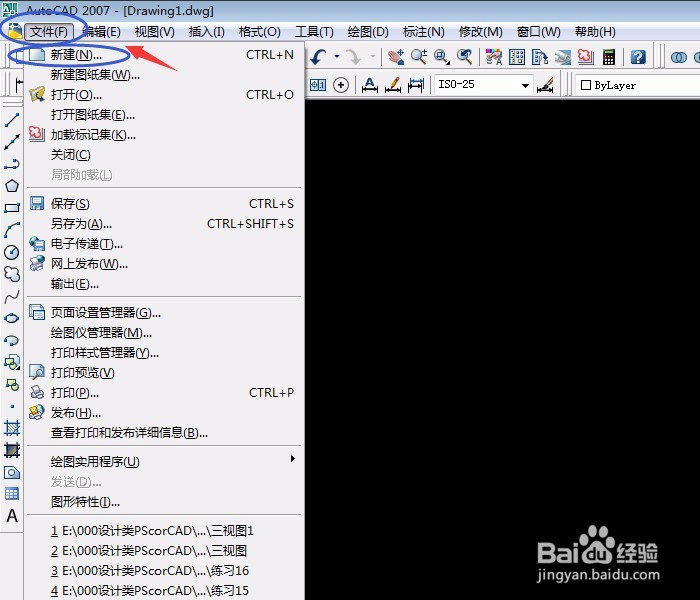Click the Dimension Edit icon
The height and width of the screenshot is (600, 700).
(x=370, y=85)
